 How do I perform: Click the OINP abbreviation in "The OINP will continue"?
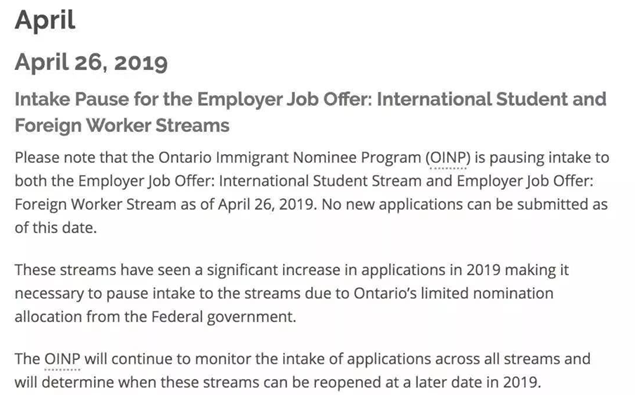click(x=62, y=359)
